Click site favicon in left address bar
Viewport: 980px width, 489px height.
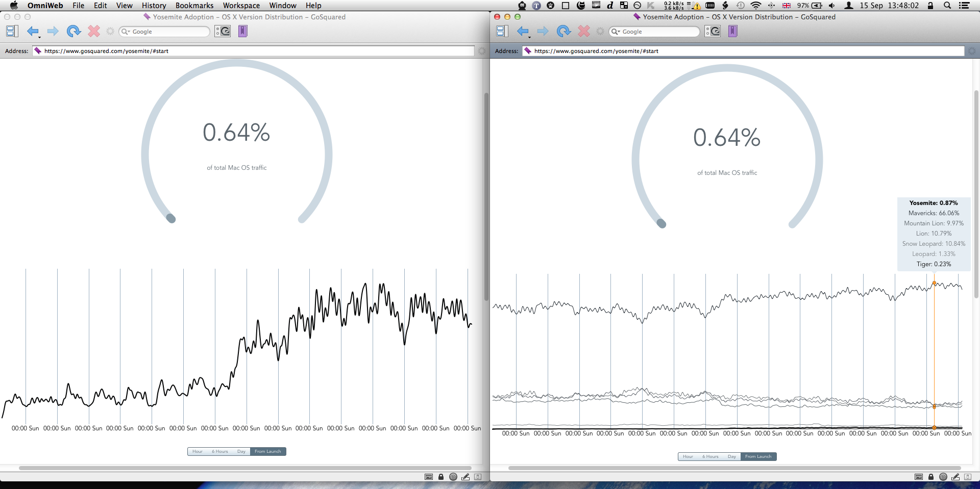click(38, 50)
